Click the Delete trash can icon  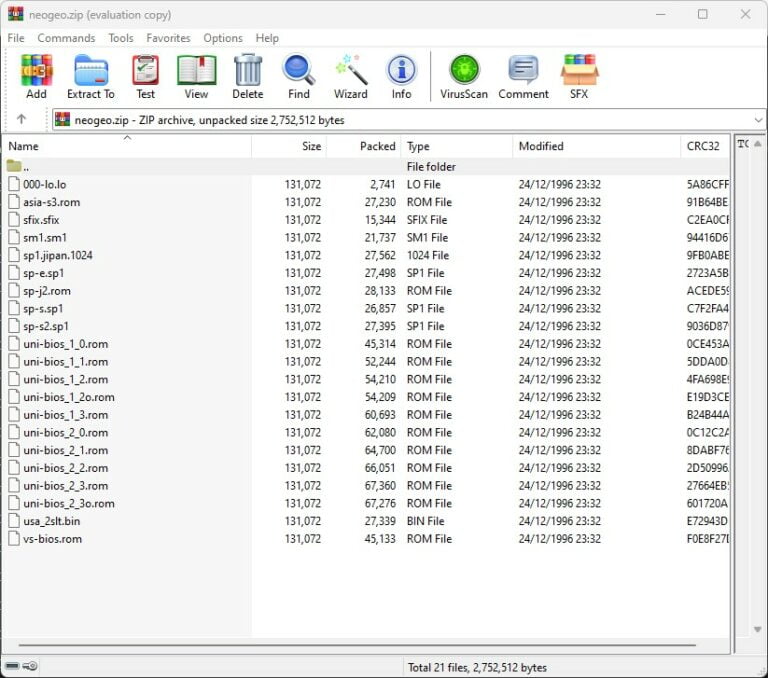(247, 77)
